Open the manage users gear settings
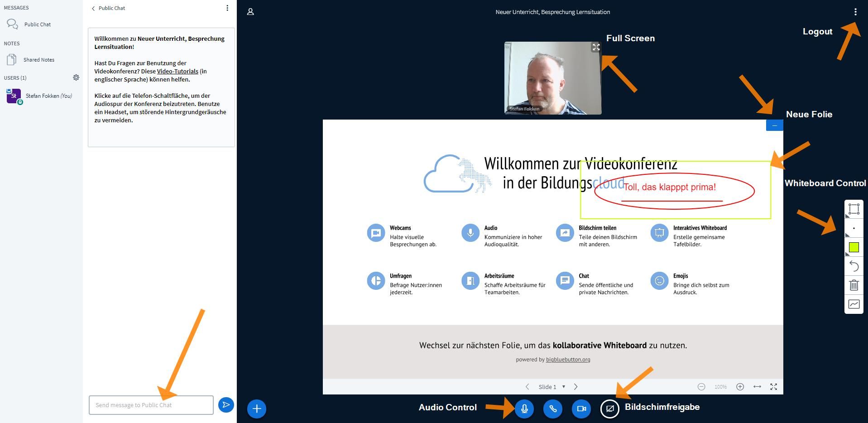This screenshot has width=868, height=423. (x=76, y=78)
